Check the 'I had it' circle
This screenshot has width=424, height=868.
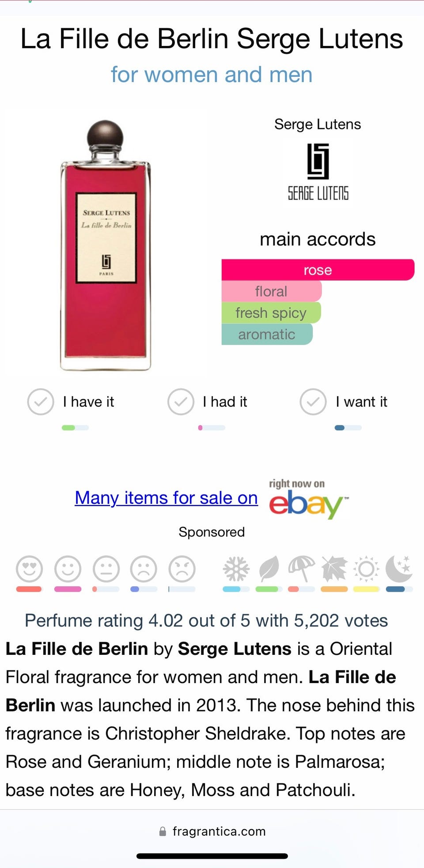click(x=181, y=402)
